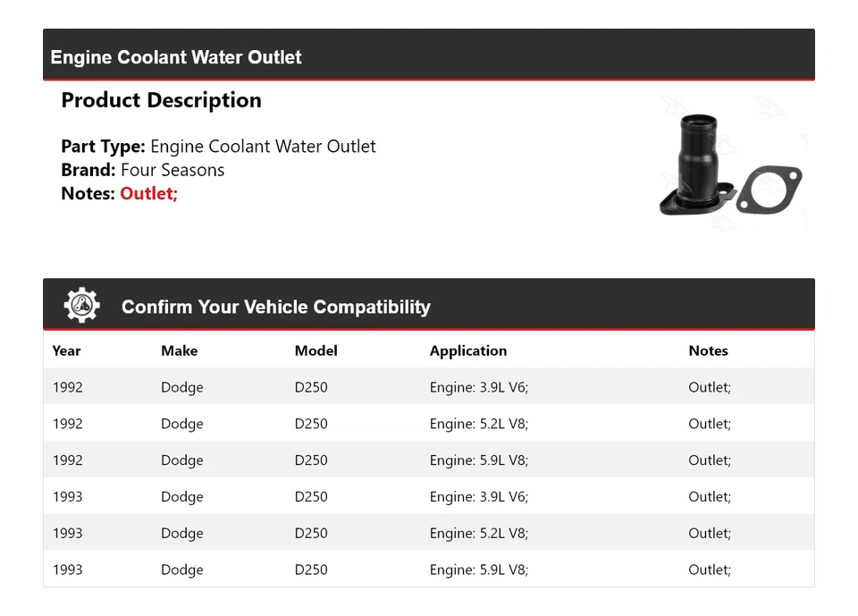Image resolution: width=858 pixels, height=616 pixels.
Task: Select the 1992 row with Engine: 3.9L V6
Action: click(428, 387)
